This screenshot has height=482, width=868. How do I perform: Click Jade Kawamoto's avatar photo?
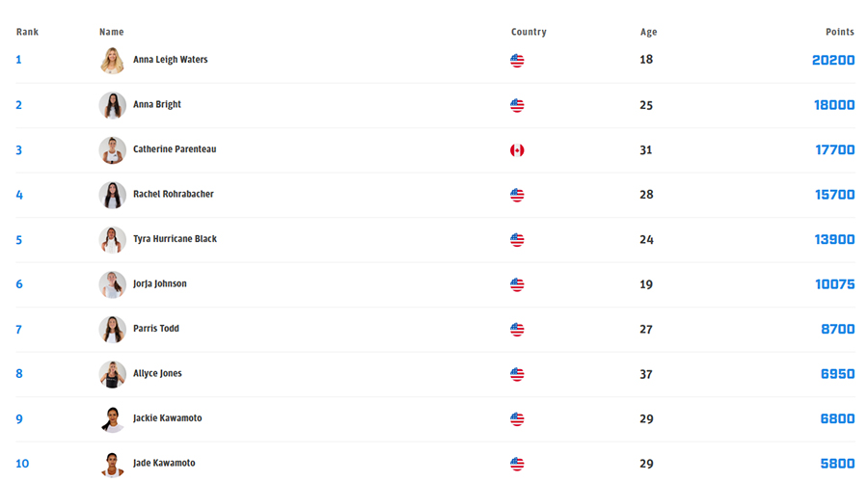click(113, 464)
